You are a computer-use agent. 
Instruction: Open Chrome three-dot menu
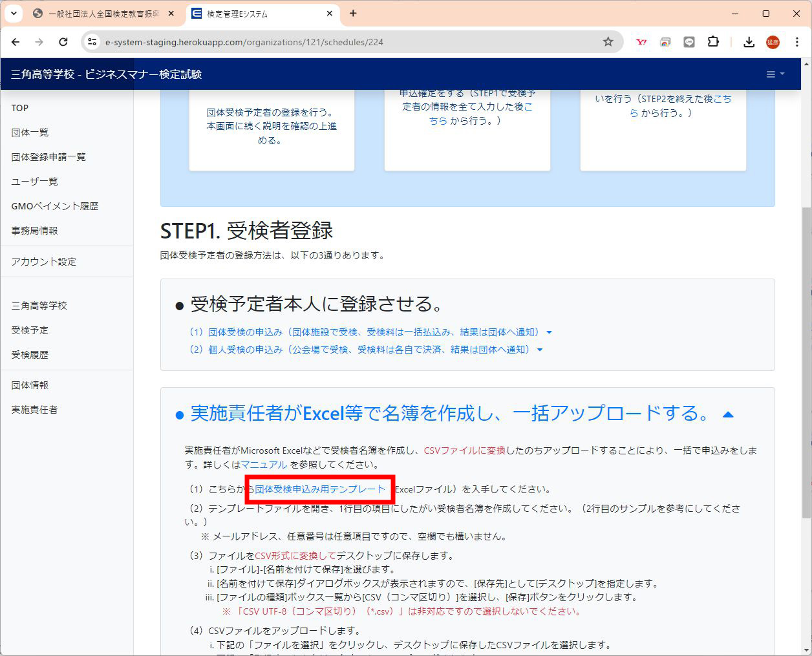click(x=797, y=42)
